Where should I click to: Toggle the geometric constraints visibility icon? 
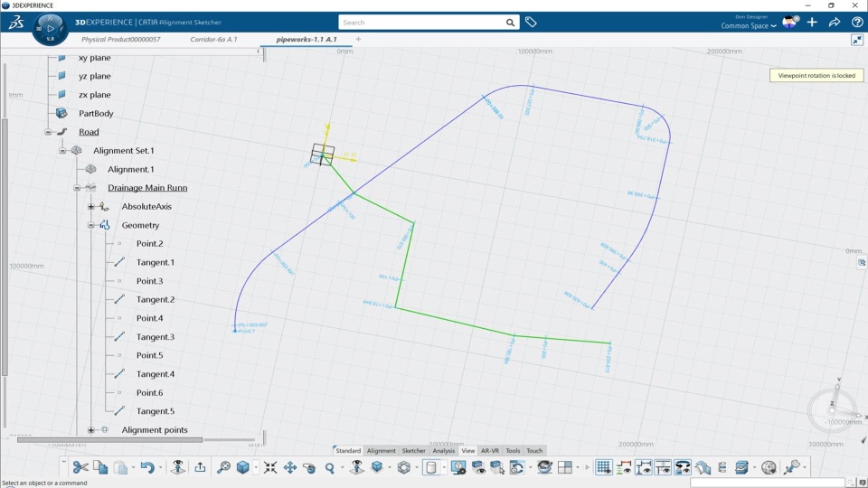[x=643, y=467]
